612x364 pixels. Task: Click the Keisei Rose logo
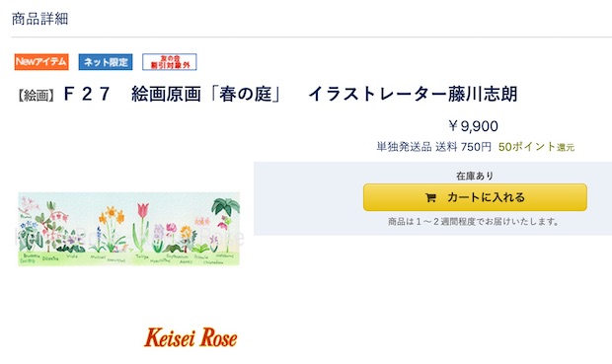[x=191, y=337]
